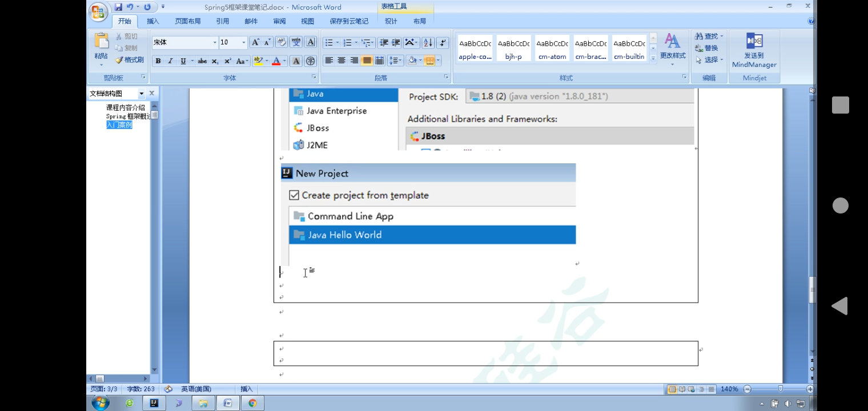Open the font size dropdown
The height and width of the screenshot is (411, 868).
coord(244,42)
